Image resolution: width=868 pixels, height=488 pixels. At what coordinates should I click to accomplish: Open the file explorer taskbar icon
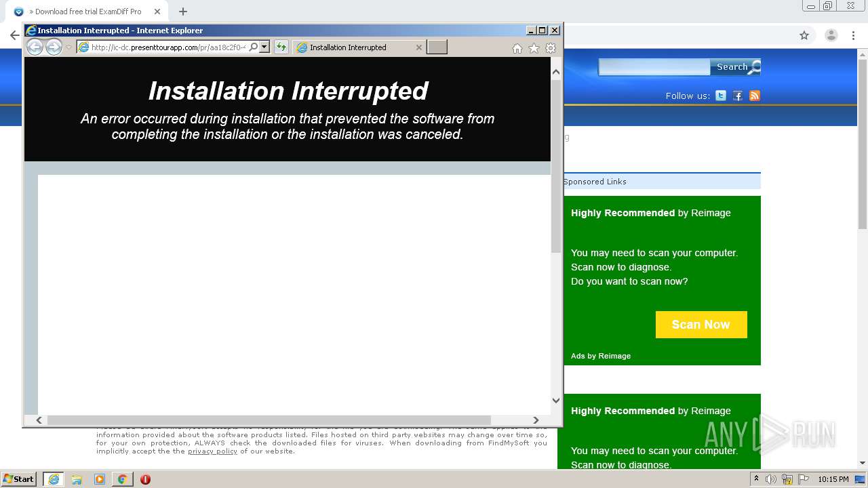[x=77, y=479]
